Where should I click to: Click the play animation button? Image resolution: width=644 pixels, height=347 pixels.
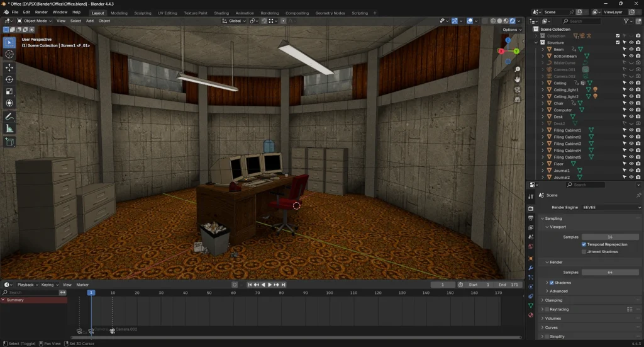click(x=270, y=285)
